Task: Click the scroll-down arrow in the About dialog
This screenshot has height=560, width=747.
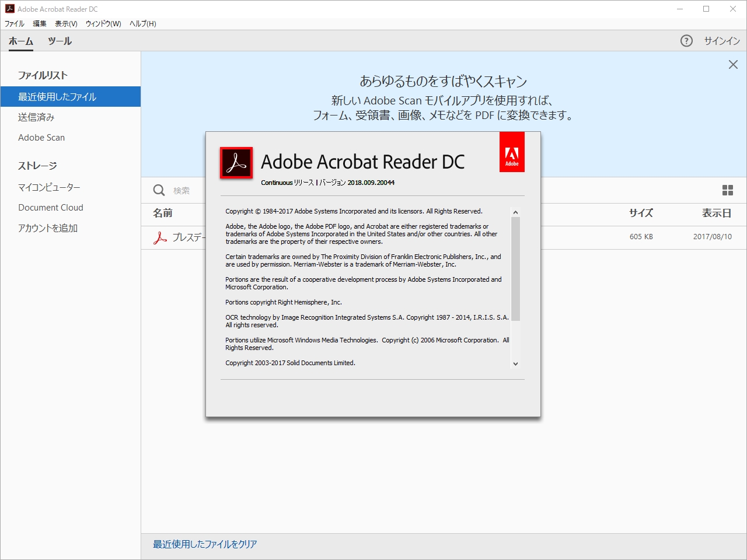Action: 515,363
